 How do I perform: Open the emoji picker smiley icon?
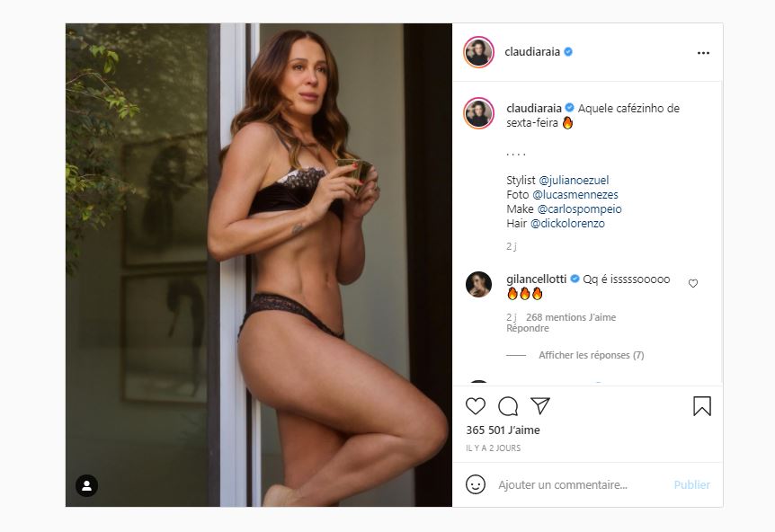click(x=476, y=484)
